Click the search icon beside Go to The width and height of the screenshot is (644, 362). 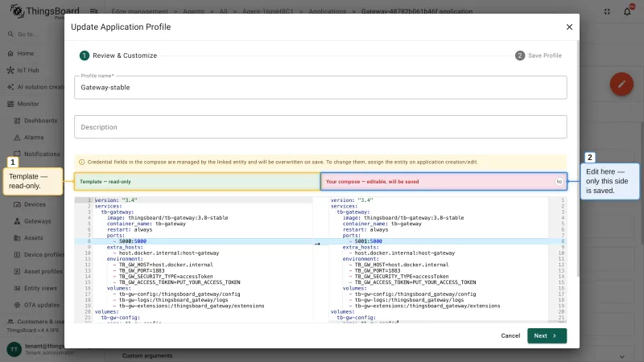[x=10, y=34]
